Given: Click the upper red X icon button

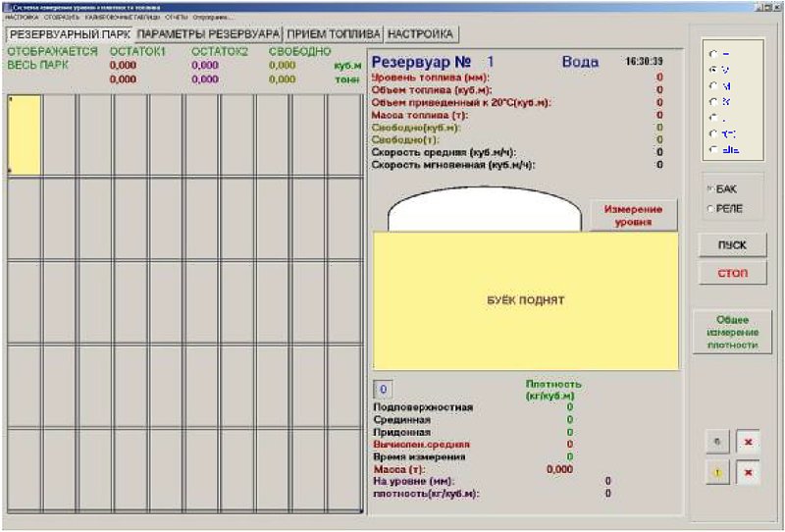Looking at the screenshot, I should [x=748, y=443].
